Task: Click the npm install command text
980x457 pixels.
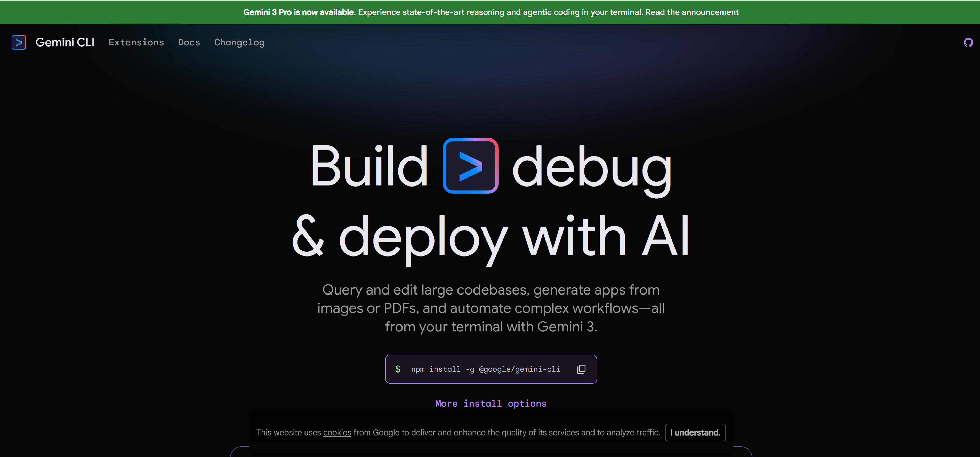Action: tap(485, 369)
